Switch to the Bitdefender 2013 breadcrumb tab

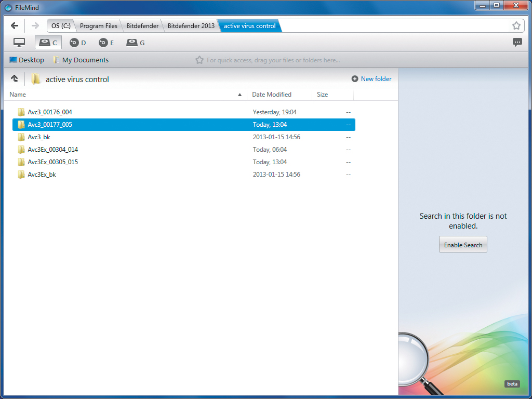tap(191, 25)
